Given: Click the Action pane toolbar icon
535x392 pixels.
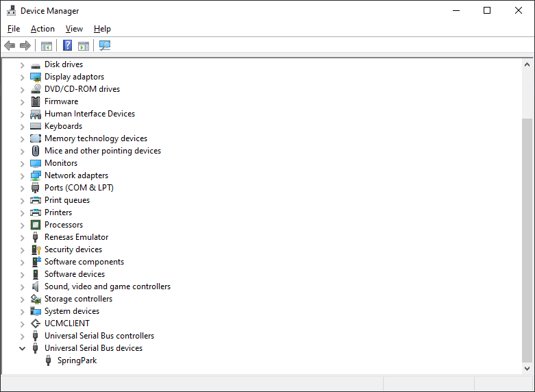Looking at the screenshot, I should click(x=84, y=46).
